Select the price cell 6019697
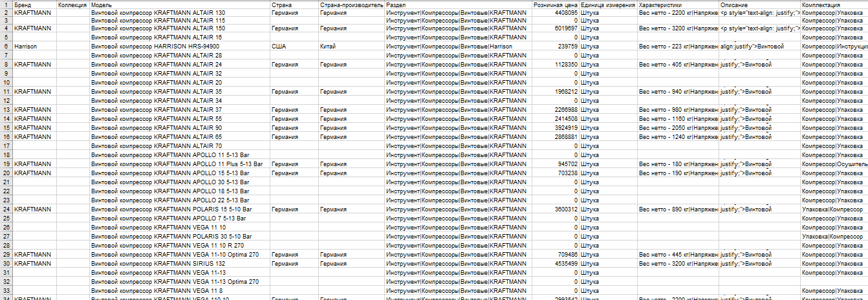Image resolution: width=868 pixels, height=300 pixels. click(556, 30)
